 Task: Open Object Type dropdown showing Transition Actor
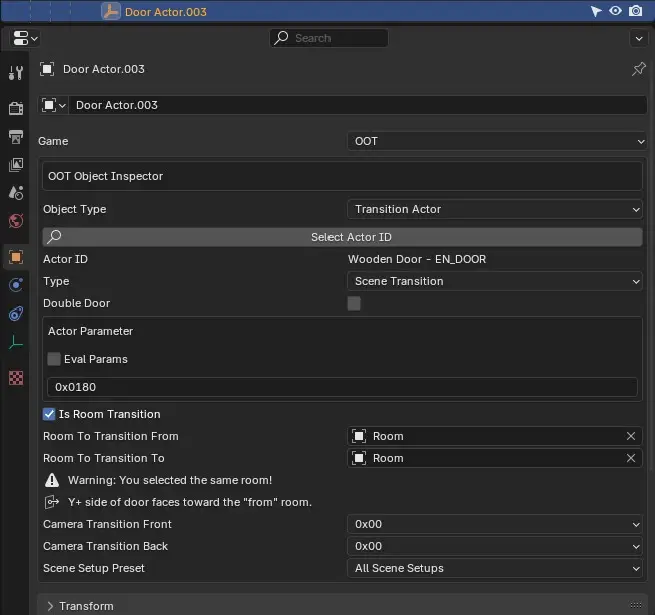pos(495,209)
